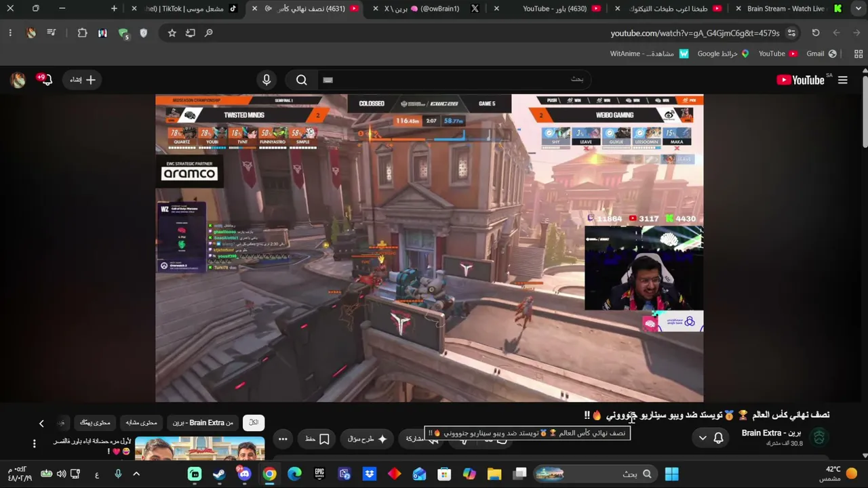Open the YouTube account avatar menu

click(18, 80)
